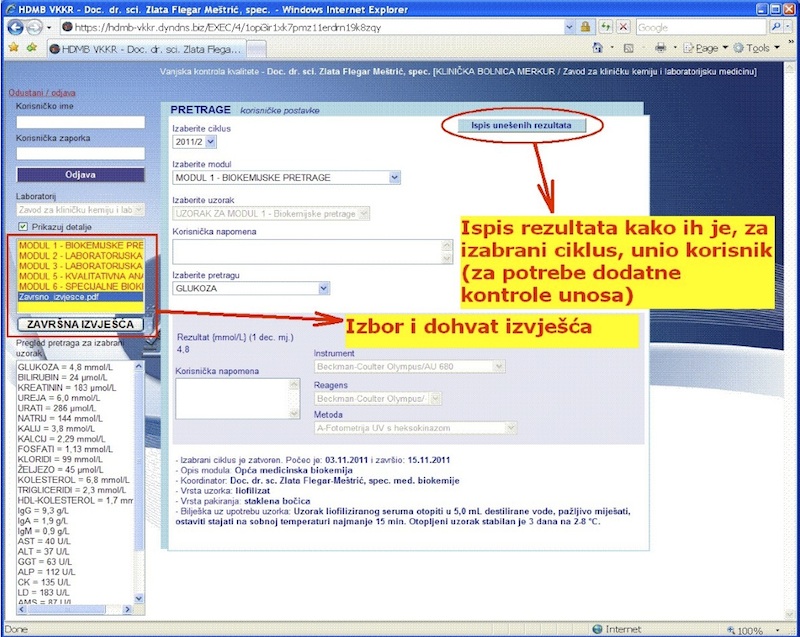
Task: Click the Print icon in command bar
Action: [660, 48]
